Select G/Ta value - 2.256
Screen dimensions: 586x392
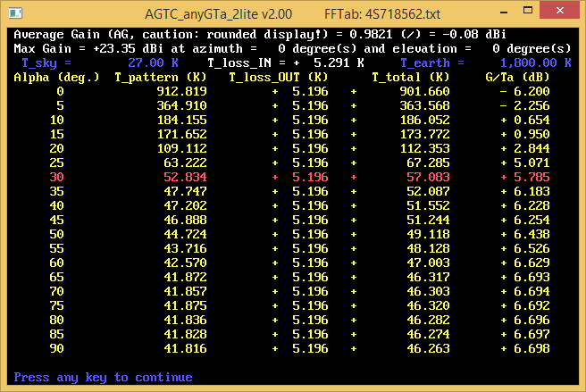[x=524, y=105]
